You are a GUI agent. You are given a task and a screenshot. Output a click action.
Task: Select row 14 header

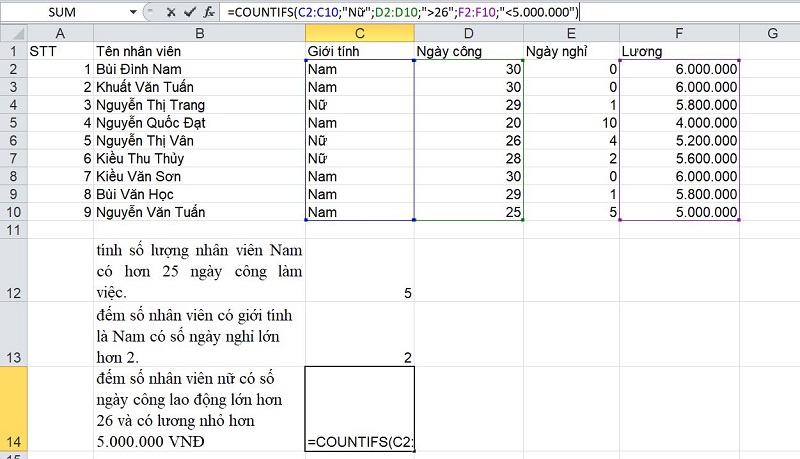13,409
